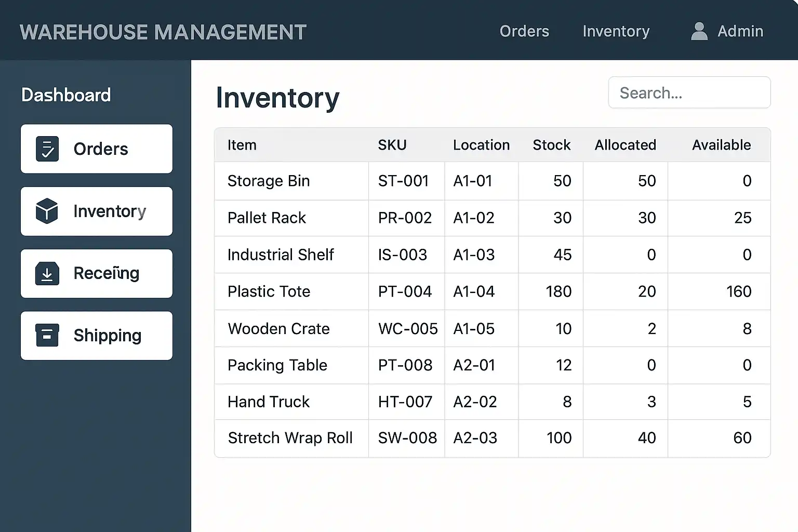Select the Stretch Wrap Roll item
This screenshot has height=532, width=798.
[290, 438]
